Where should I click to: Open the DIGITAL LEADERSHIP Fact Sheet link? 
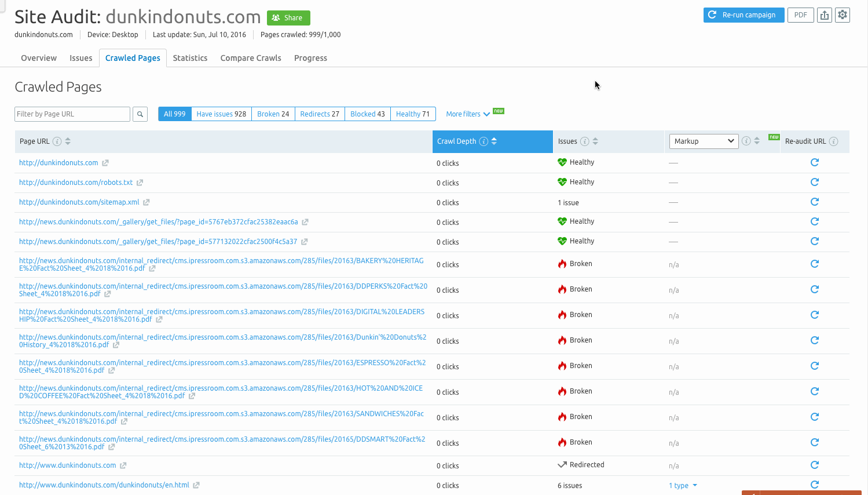coord(222,315)
